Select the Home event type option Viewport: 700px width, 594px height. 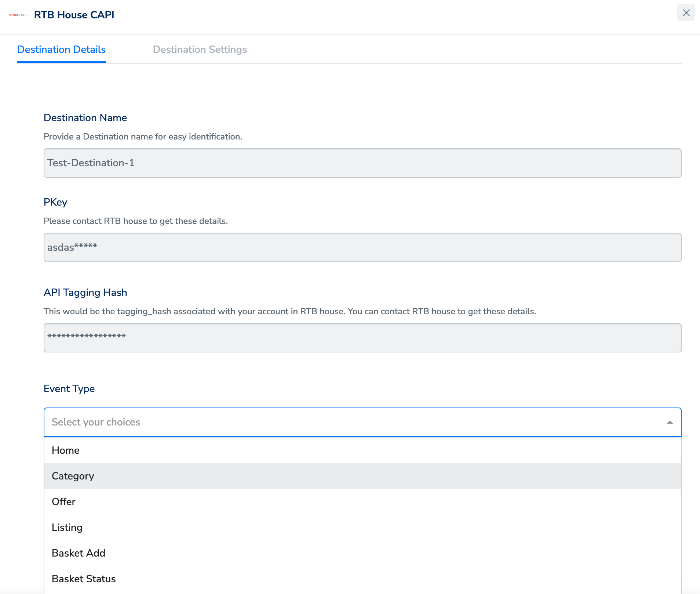(x=66, y=450)
